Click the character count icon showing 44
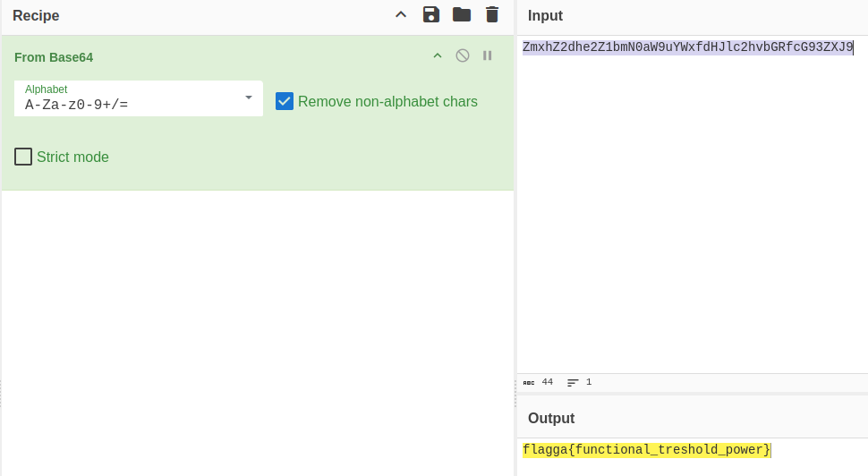The height and width of the screenshot is (476, 868). tap(529, 382)
